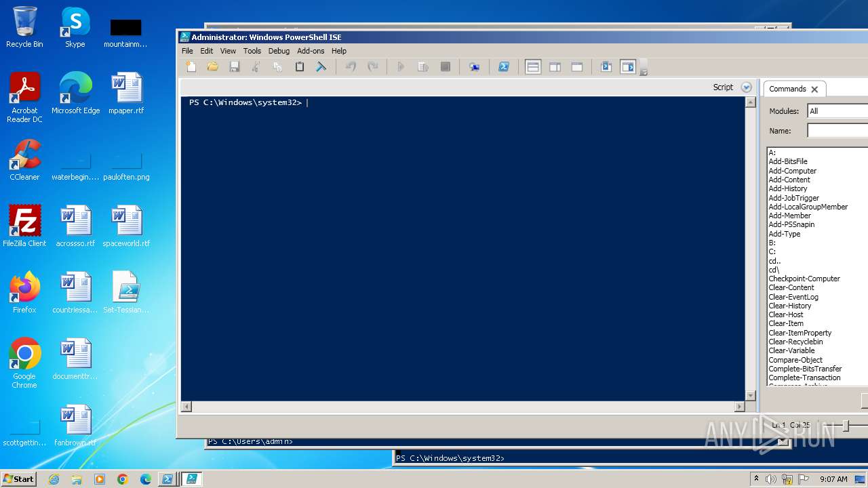Click the Stop Operation square icon

[445, 66]
